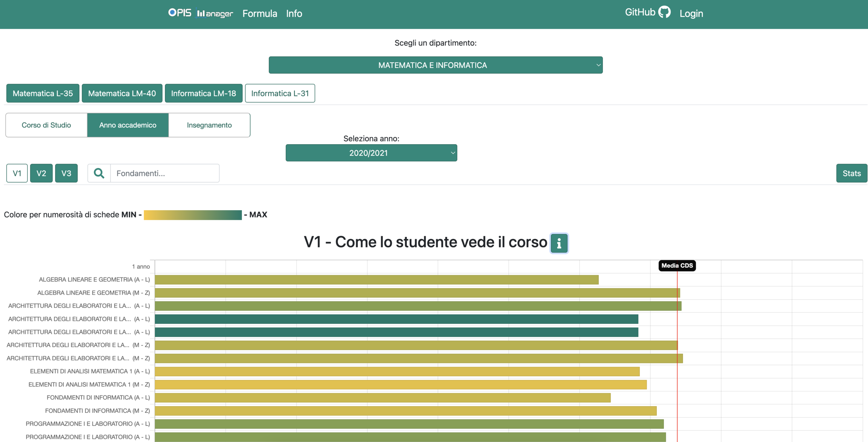The height and width of the screenshot is (442, 868).
Task: Open the V1 info icon button
Action: coord(559,243)
